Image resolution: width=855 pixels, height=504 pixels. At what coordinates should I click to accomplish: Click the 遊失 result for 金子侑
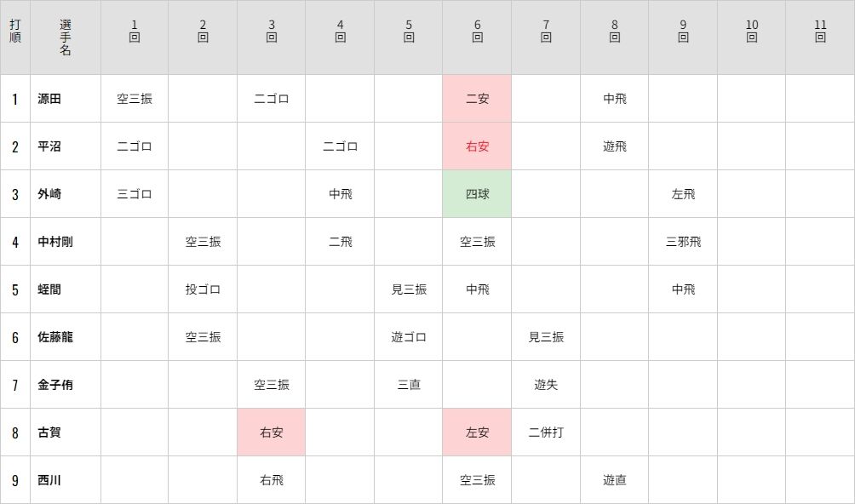point(546,385)
